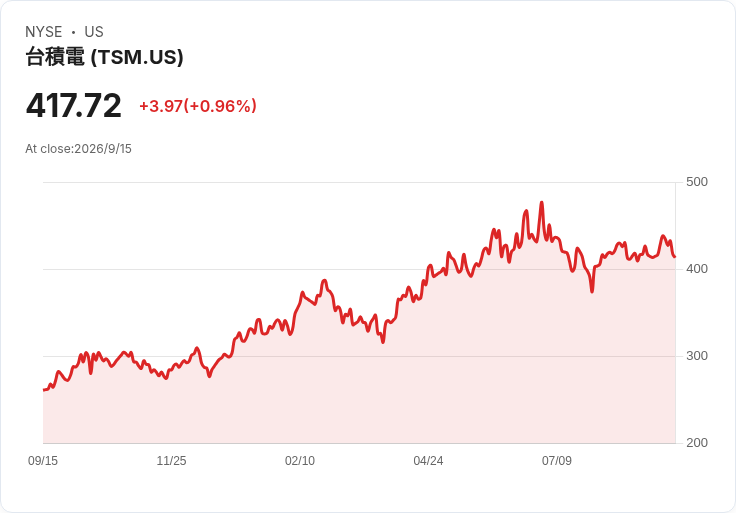Click the 11/25 x-axis date label
Screen dimensions: 736x513
pos(171,461)
